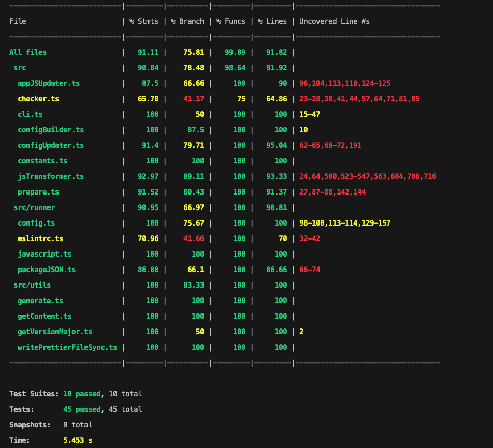This screenshot has height=448, width=493.
Task: Click the Time value 5.453 s
Action: 78,440
